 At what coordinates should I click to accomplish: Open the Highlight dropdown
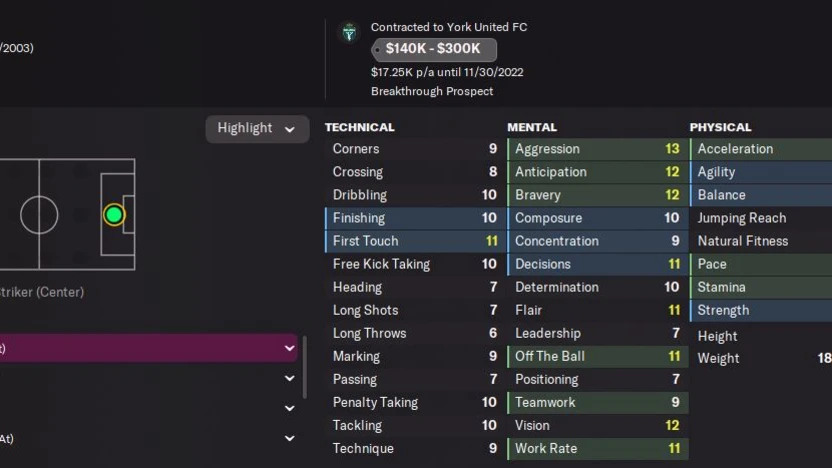point(257,128)
